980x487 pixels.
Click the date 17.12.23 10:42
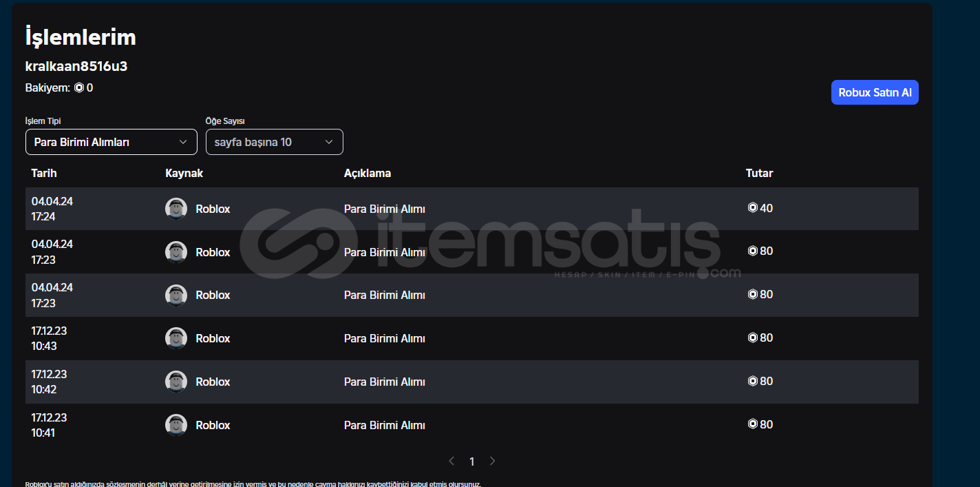point(49,382)
